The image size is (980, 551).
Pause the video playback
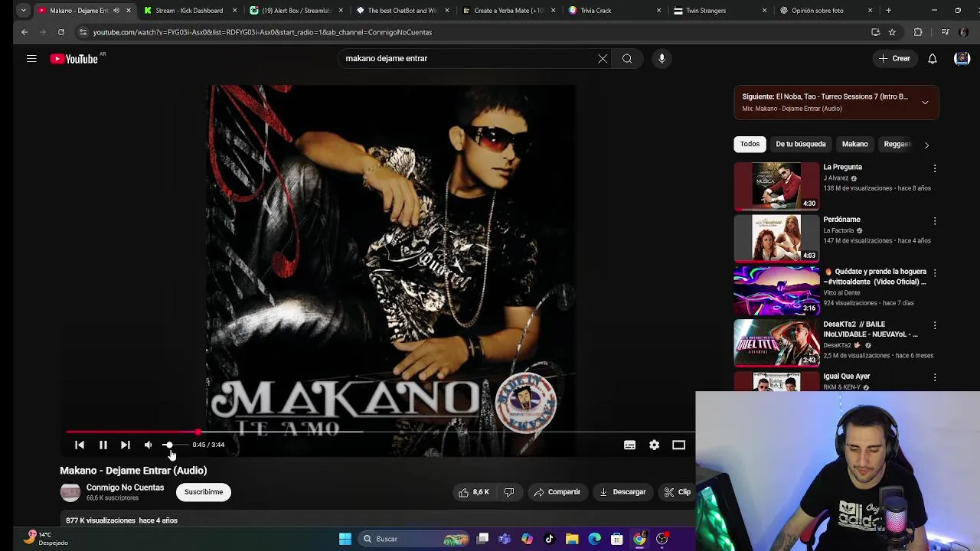pos(103,445)
